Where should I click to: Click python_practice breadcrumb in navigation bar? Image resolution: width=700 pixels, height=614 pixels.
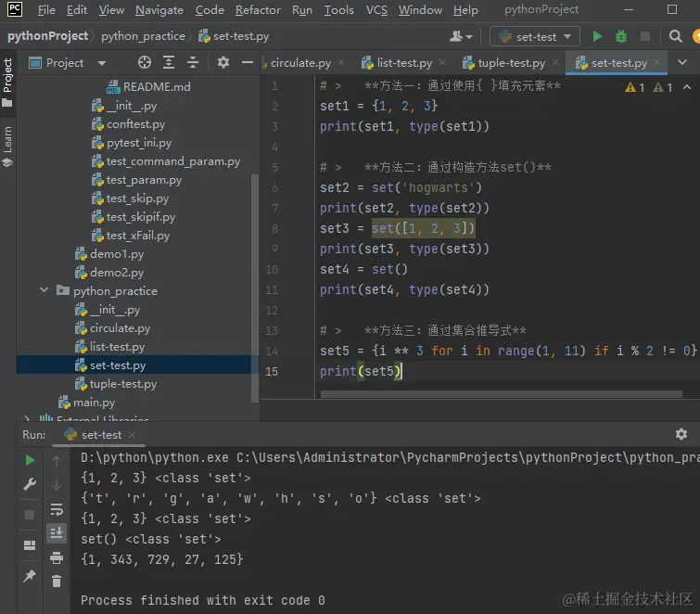[143, 36]
